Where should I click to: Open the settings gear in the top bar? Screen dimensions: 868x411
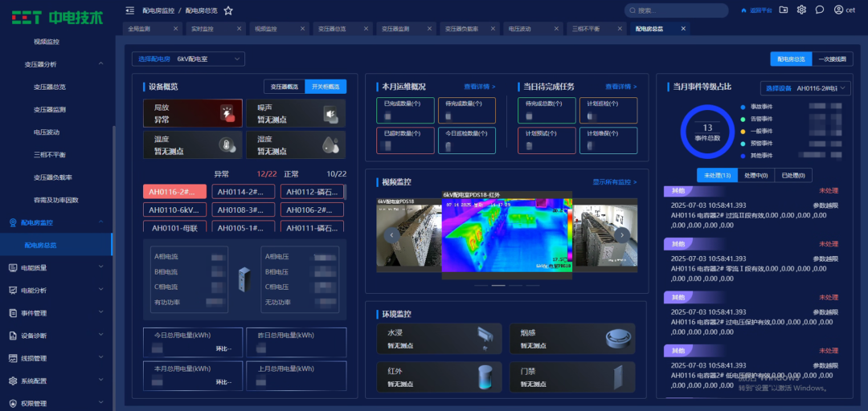pyautogui.click(x=801, y=10)
